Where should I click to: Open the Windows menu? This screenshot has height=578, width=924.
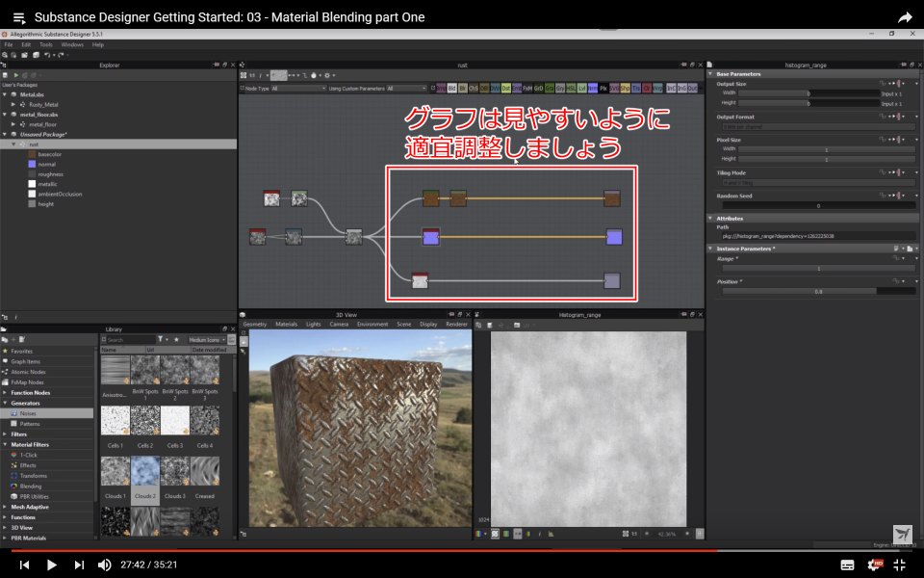[x=72, y=45]
